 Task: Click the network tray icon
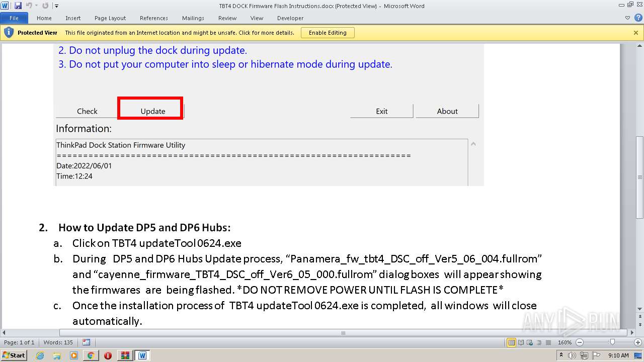pos(585,355)
